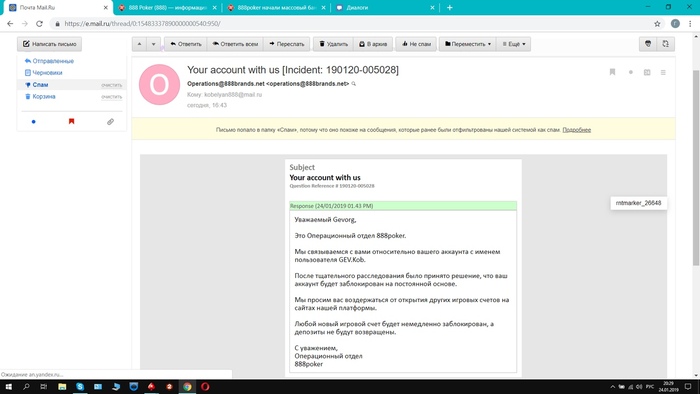Toggle the unread dot on email

pos(631,72)
